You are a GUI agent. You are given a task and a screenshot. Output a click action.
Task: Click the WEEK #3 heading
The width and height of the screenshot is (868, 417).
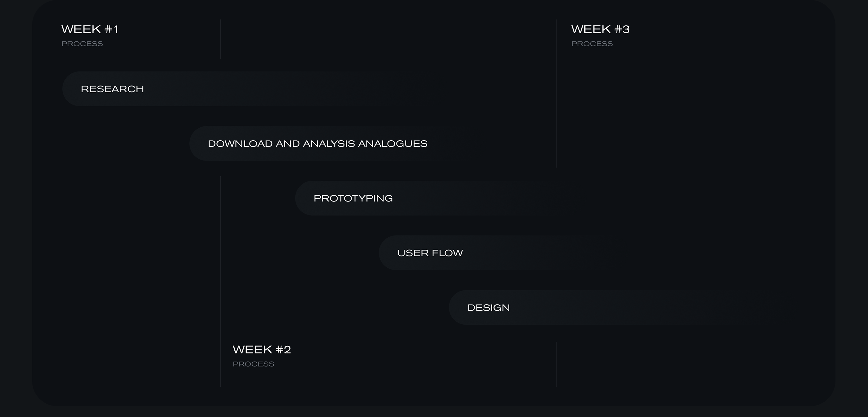pos(600,29)
